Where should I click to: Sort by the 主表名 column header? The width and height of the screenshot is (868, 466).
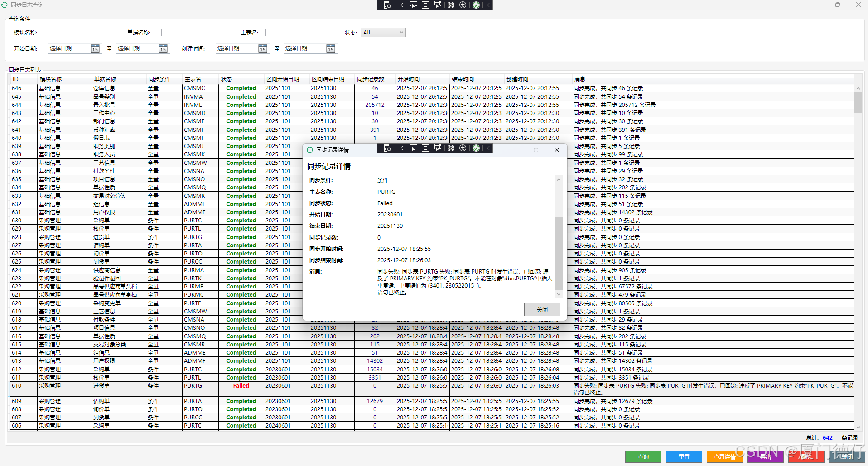[x=201, y=79]
